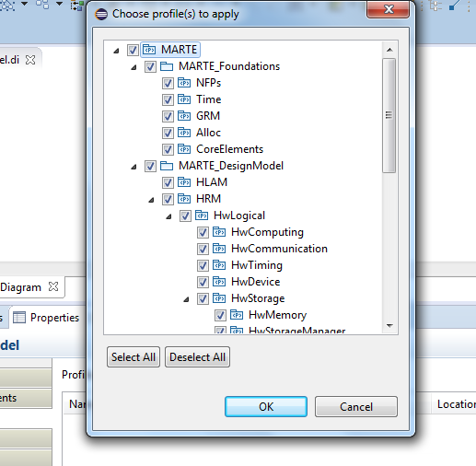Click the NFPs profile icon
The height and width of the screenshot is (466, 476).
[x=184, y=83]
